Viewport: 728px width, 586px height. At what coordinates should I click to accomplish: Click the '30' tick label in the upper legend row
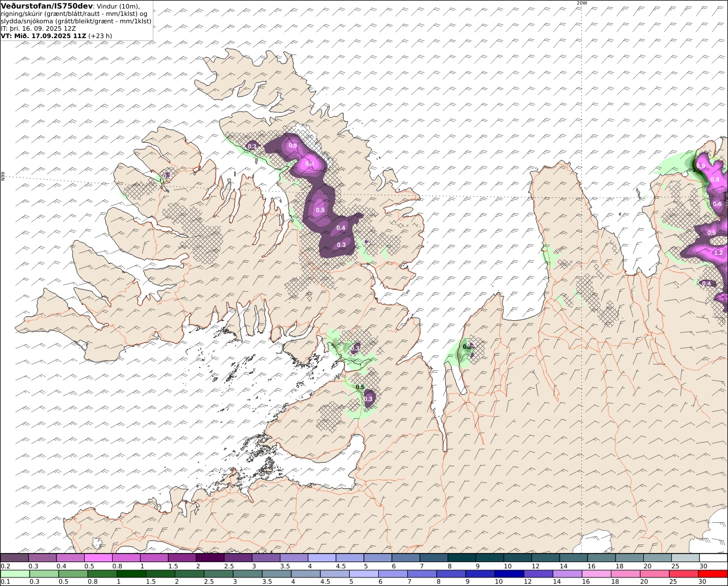[x=703, y=566]
